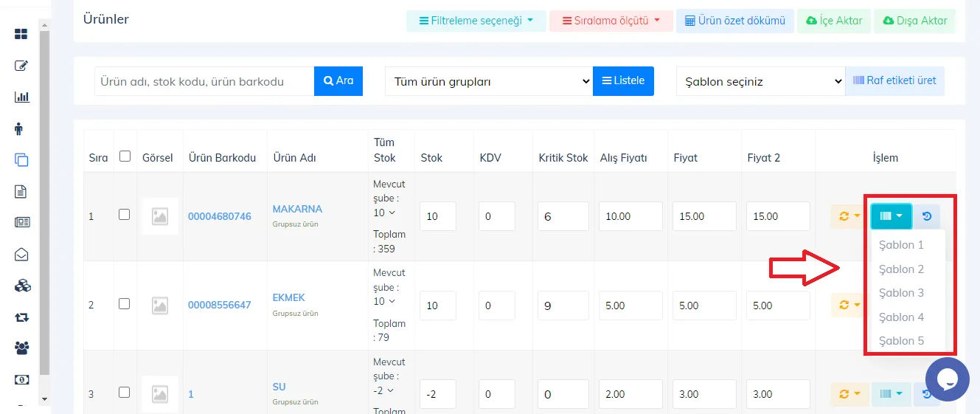Open the bar chart reports icon
Screen dimensions: 980x414
(21, 97)
